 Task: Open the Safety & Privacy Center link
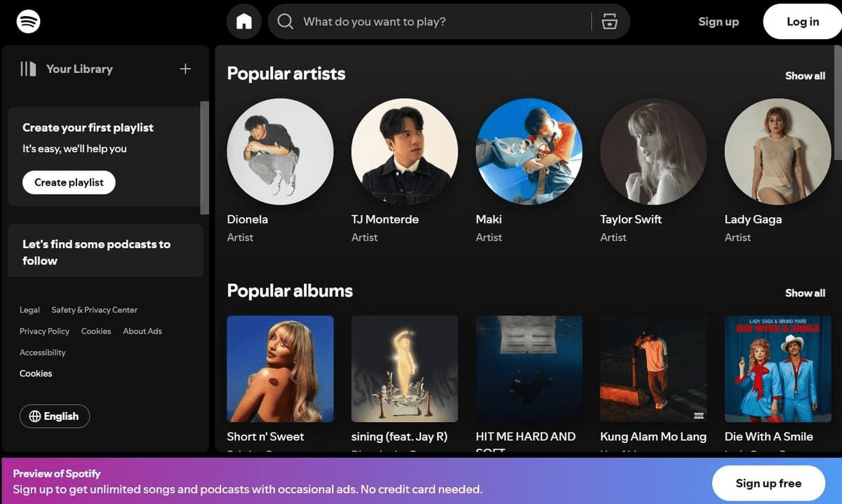click(x=94, y=309)
